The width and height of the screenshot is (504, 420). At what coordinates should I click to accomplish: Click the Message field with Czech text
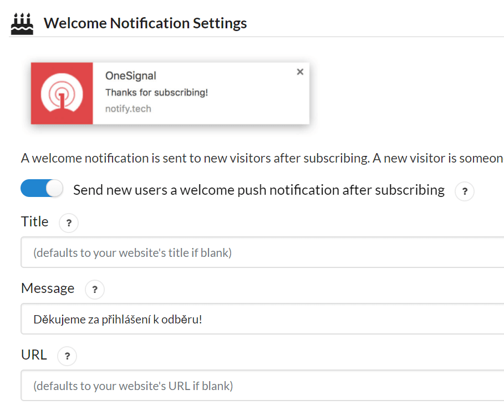click(x=262, y=319)
